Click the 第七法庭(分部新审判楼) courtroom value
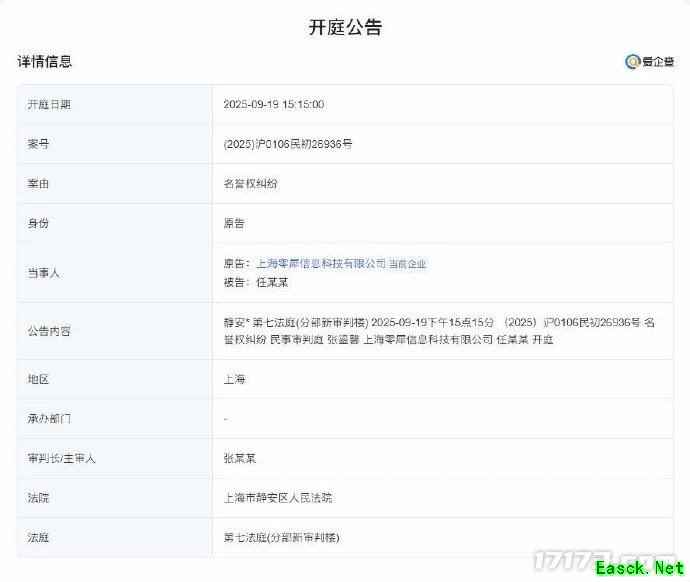The image size is (690, 582). 282,537
